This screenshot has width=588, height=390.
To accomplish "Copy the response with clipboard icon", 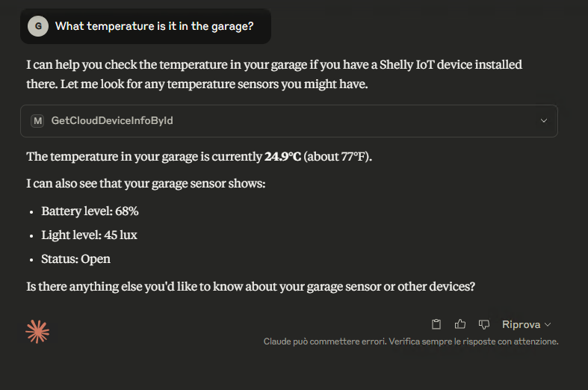I will pos(436,324).
